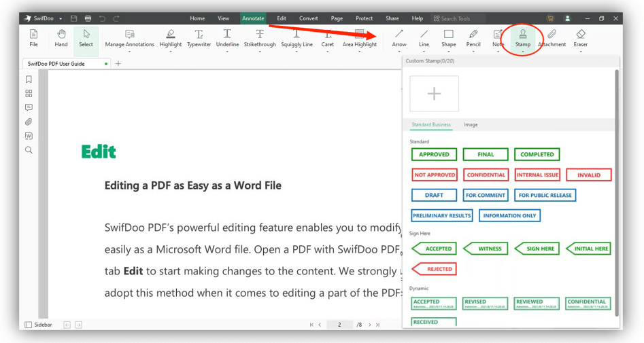Image resolution: width=644 pixels, height=343 pixels.
Task: Expand the Manage Annotations dropdown arrow
Action: click(x=129, y=52)
